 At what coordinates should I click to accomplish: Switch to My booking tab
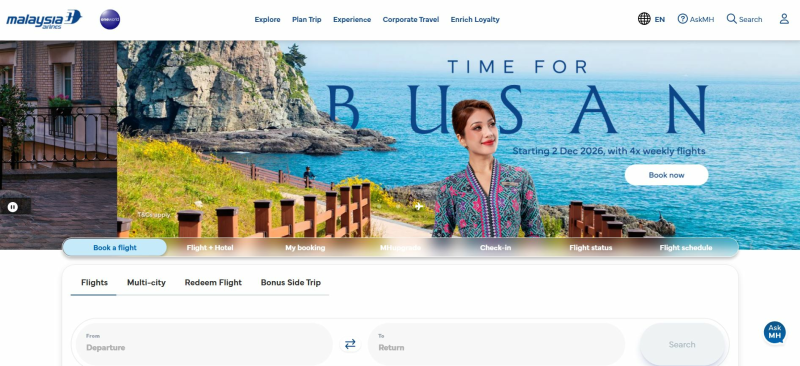(x=305, y=248)
